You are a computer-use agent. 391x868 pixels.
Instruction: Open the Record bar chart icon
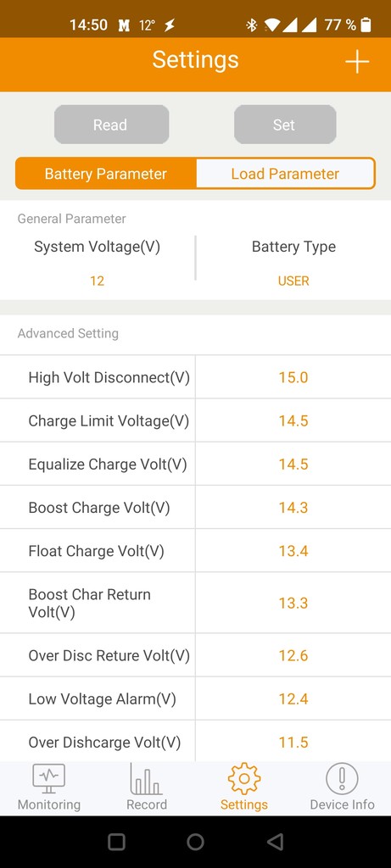coord(146,778)
